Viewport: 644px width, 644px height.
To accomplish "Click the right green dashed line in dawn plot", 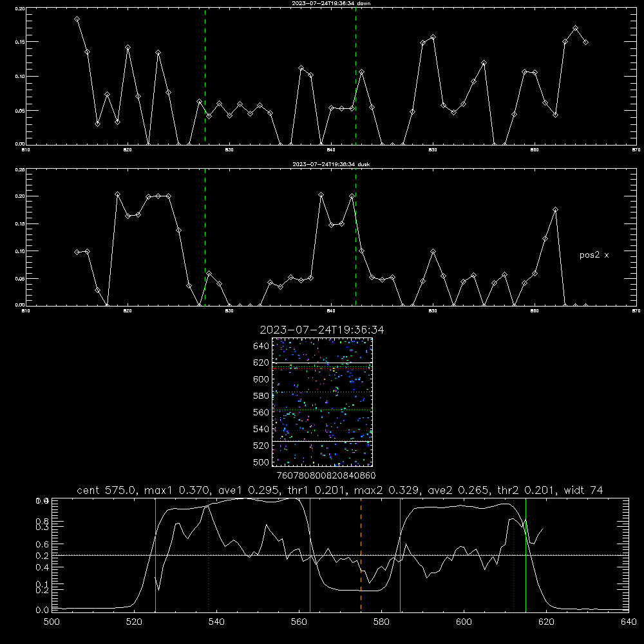I will (355, 76).
